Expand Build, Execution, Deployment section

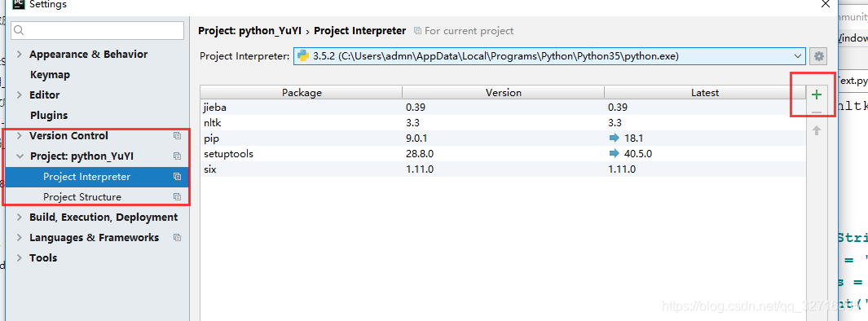click(20, 217)
